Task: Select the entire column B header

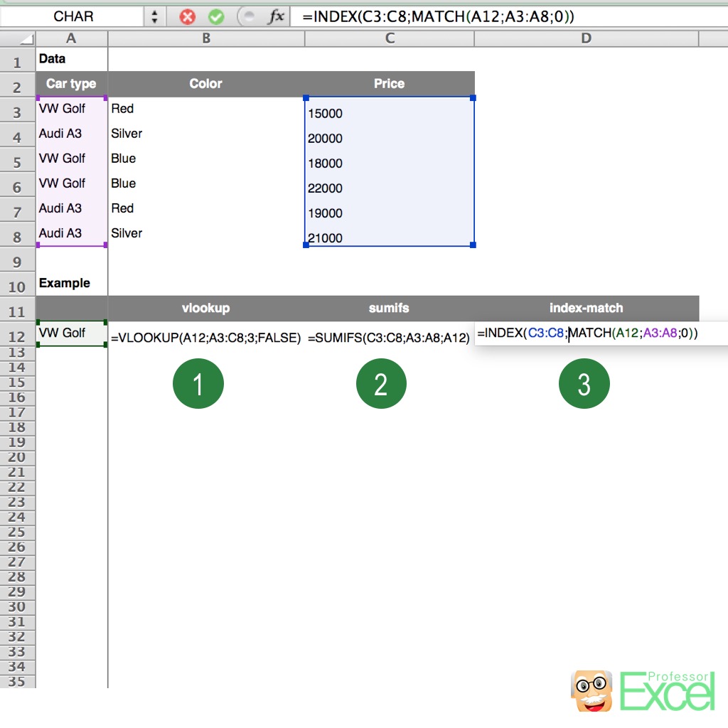Action: click(205, 38)
